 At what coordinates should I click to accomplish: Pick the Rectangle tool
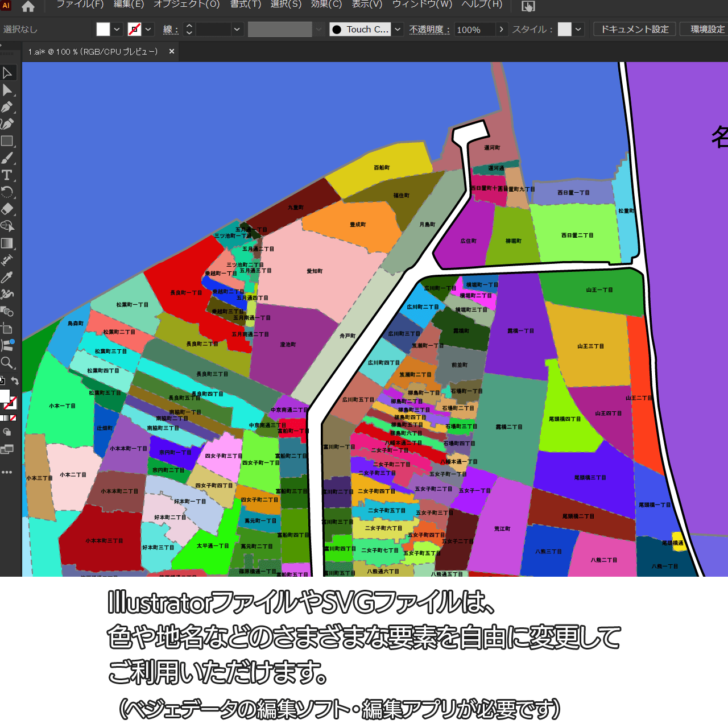[7, 141]
